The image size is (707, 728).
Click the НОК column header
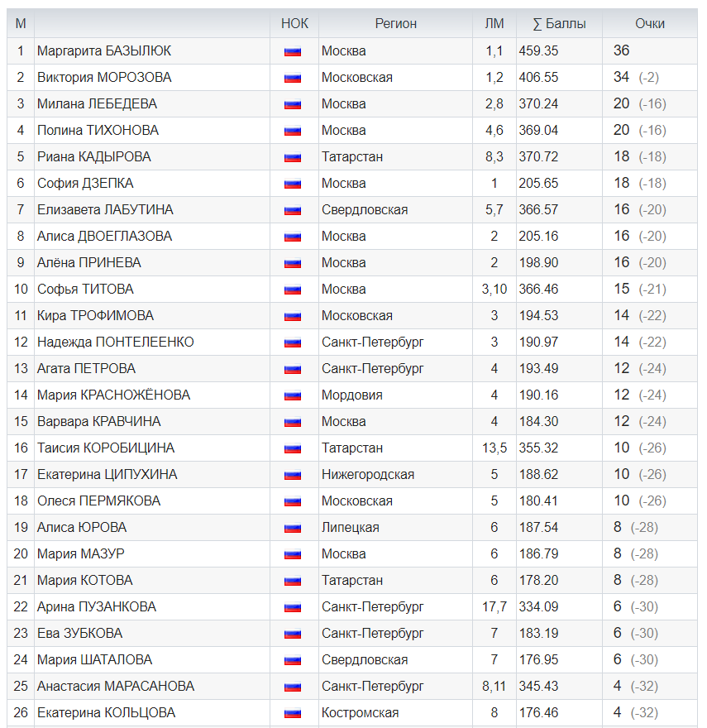tap(294, 24)
